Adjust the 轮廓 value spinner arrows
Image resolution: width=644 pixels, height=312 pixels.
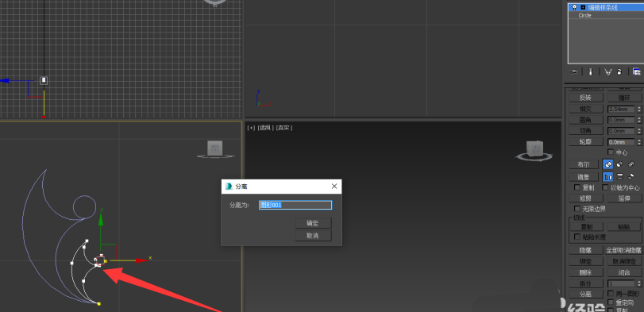tap(639, 142)
